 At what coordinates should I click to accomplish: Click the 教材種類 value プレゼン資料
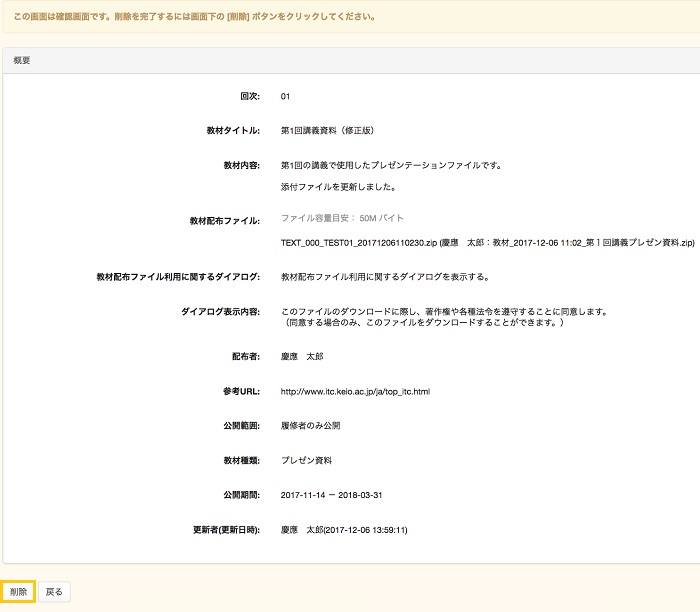[306, 460]
